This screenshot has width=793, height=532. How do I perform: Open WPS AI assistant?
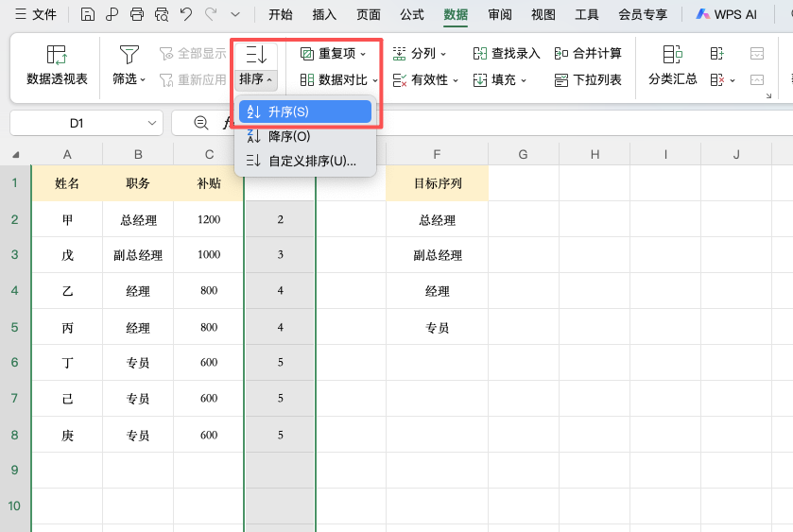726,15
